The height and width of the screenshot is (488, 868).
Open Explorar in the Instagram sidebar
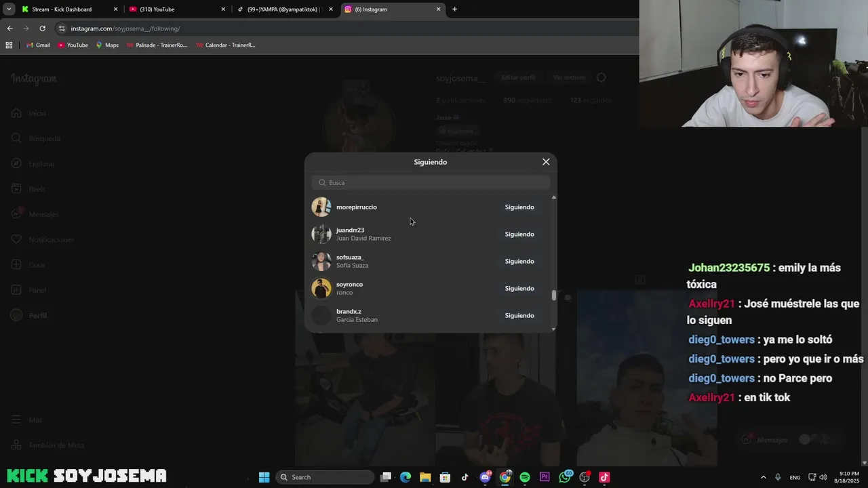33,163
